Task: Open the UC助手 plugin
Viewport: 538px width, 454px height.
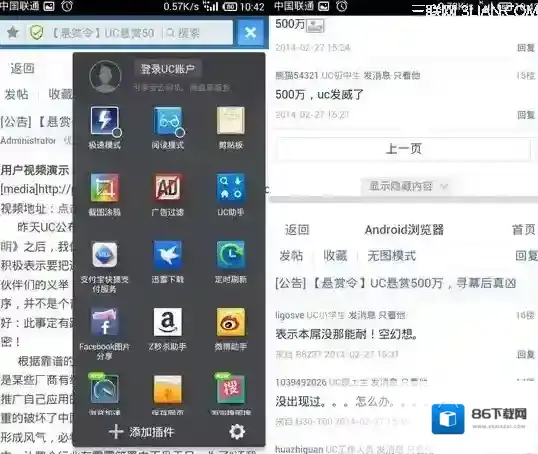Action: click(x=231, y=188)
